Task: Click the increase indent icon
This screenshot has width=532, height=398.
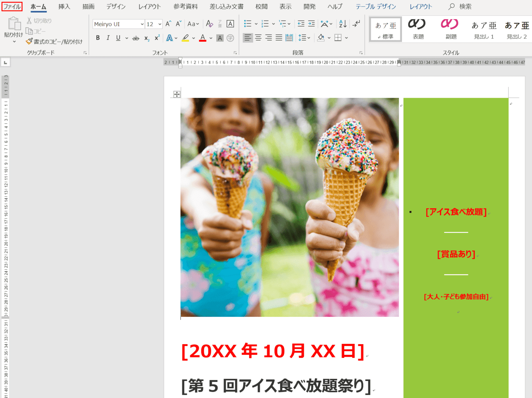Action: (311, 24)
